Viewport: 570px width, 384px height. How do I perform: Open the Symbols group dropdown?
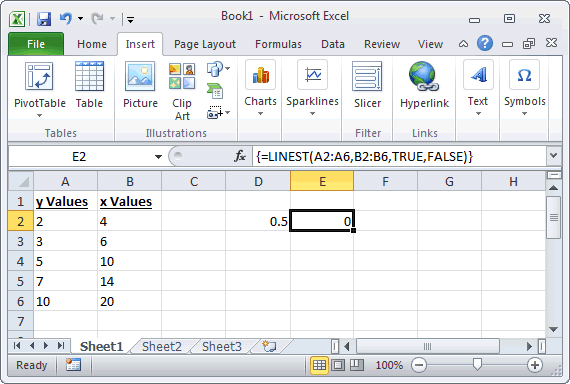524,88
